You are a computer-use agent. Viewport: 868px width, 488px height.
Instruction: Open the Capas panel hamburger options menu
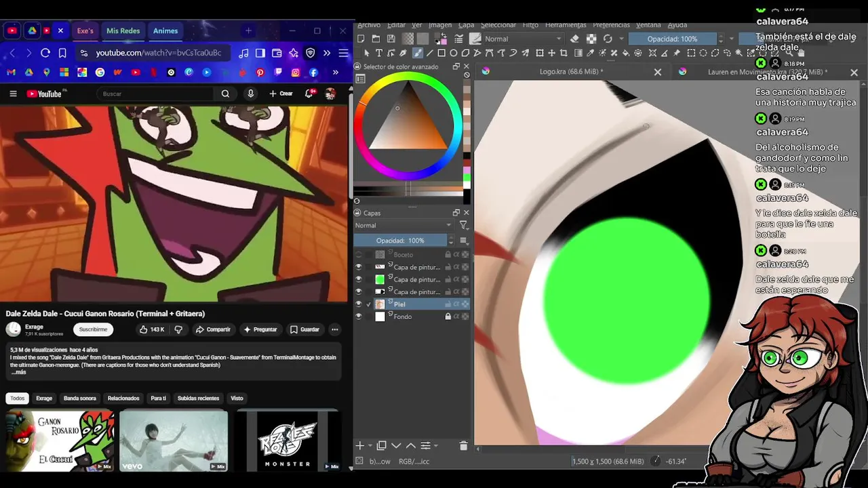pos(464,240)
